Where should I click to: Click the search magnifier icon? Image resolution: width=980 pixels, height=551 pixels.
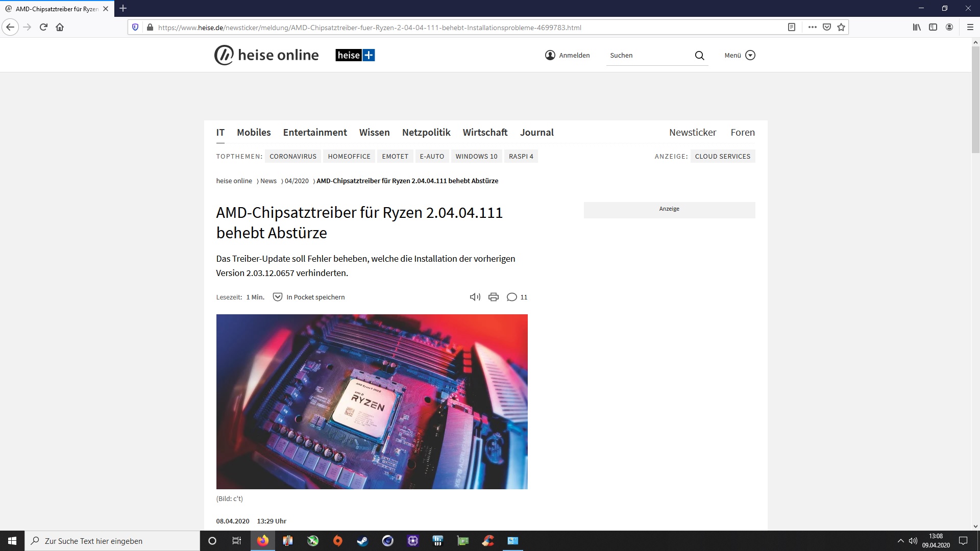pos(699,56)
